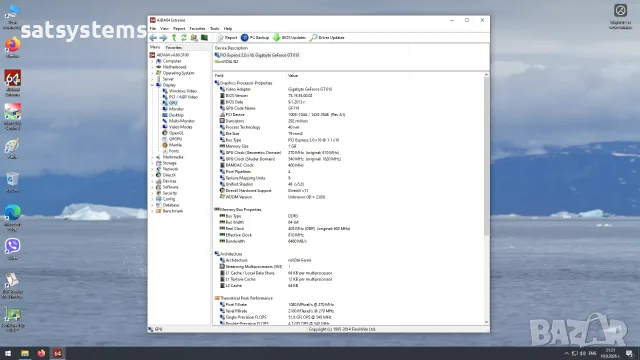Image resolution: width=640 pixels, height=360 pixels.
Task: Switch to the Favorites tab in the sidebar
Action: click(x=174, y=47)
